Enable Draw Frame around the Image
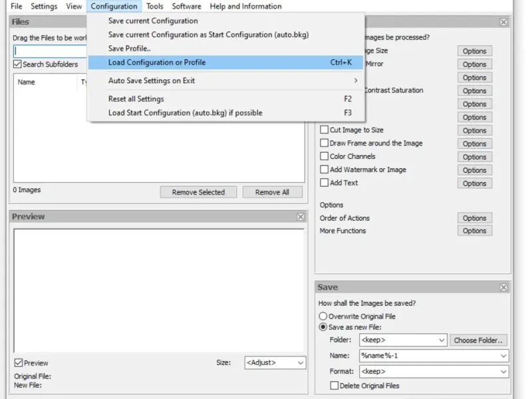The height and width of the screenshot is (399, 532). point(325,143)
